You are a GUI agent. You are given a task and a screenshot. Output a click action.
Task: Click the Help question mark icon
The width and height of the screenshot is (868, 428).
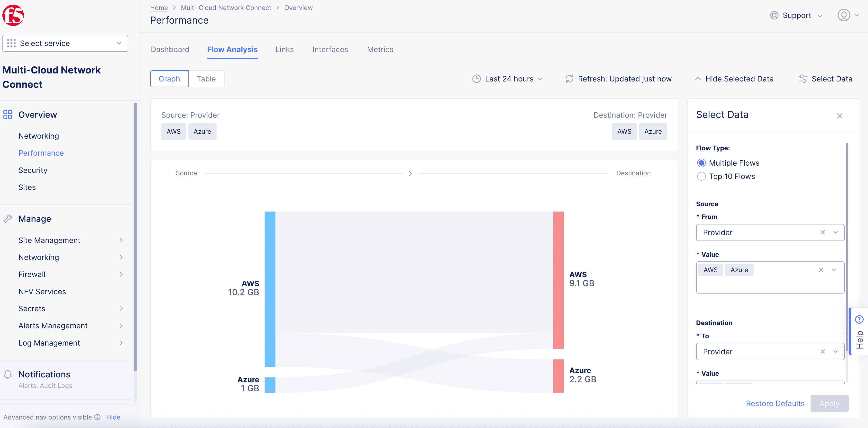point(859,319)
